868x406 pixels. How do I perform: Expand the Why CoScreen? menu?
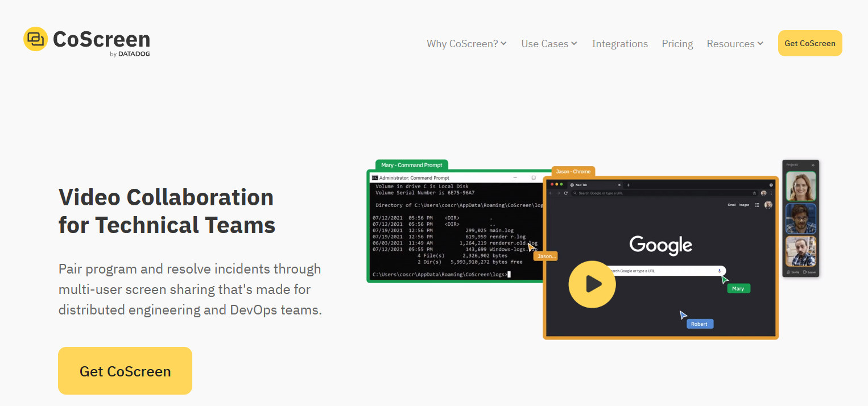pos(466,44)
